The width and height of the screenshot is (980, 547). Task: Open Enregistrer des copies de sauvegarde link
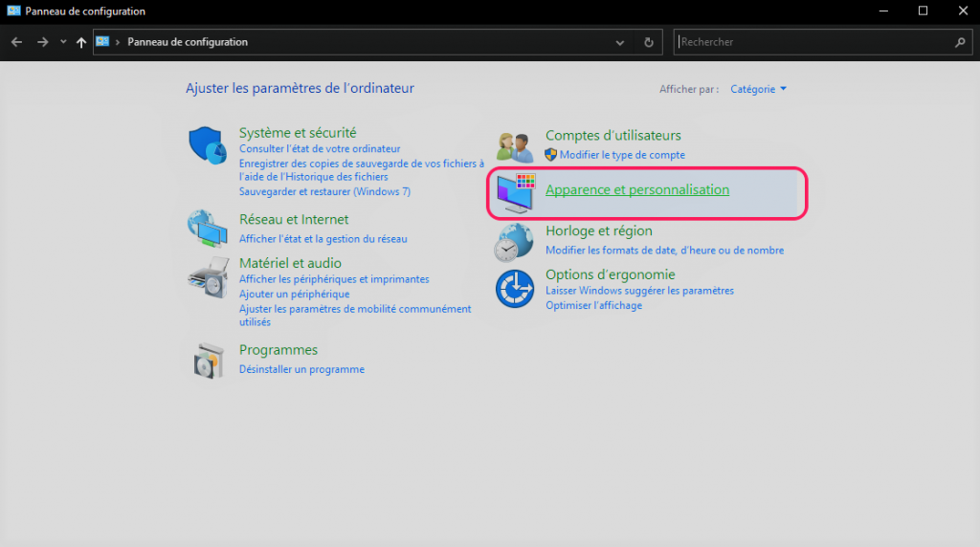click(361, 170)
